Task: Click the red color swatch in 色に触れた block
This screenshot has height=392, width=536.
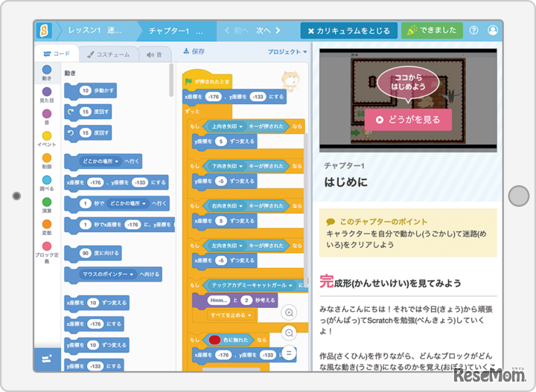Action: click(x=214, y=340)
